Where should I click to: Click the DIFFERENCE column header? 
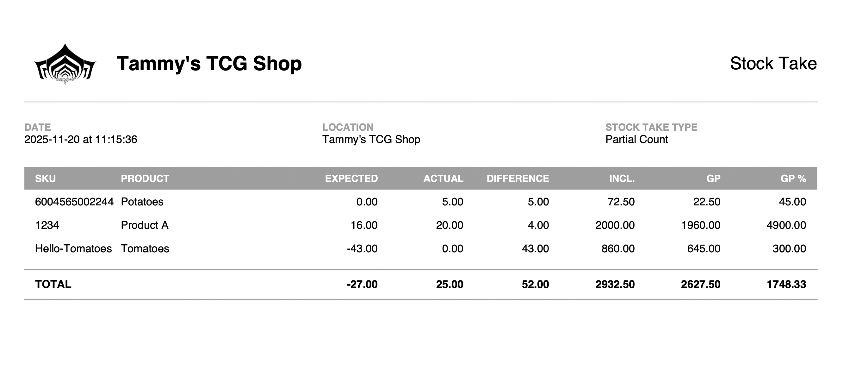(x=518, y=179)
